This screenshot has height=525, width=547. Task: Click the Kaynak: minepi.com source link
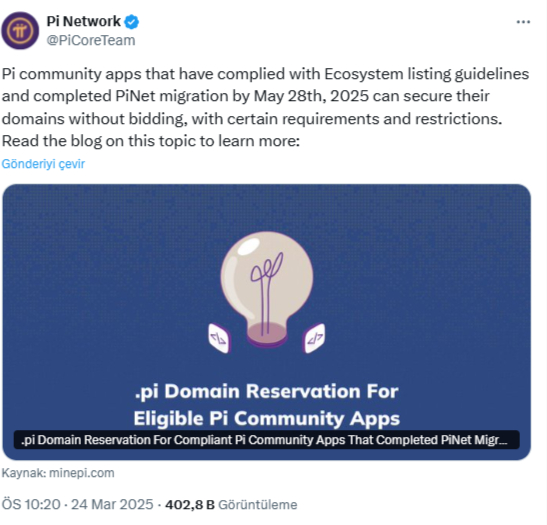[x=58, y=473]
